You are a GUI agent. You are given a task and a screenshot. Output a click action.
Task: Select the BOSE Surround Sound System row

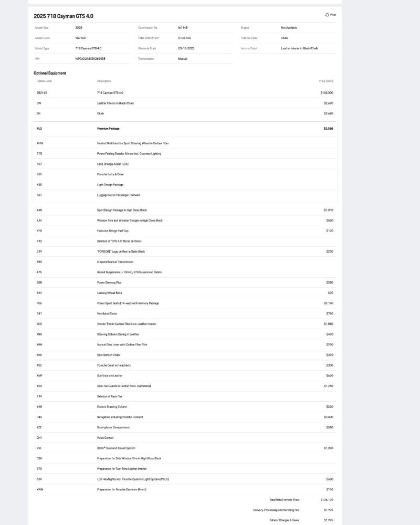(x=184, y=448)
